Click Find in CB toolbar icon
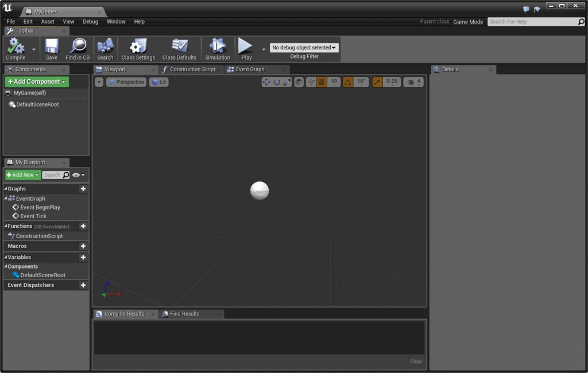Image resolution: width=588 pixels, height=373 pixels. coord(78,49)
